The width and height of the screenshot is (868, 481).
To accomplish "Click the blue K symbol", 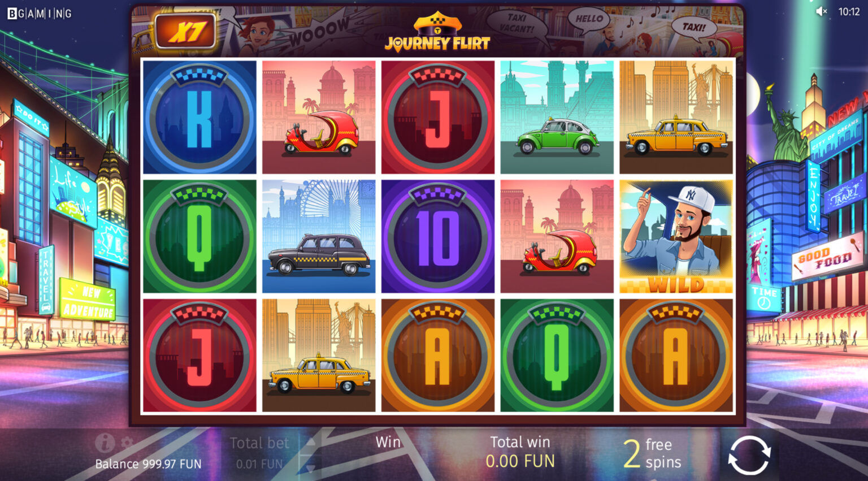I will 199,117.
